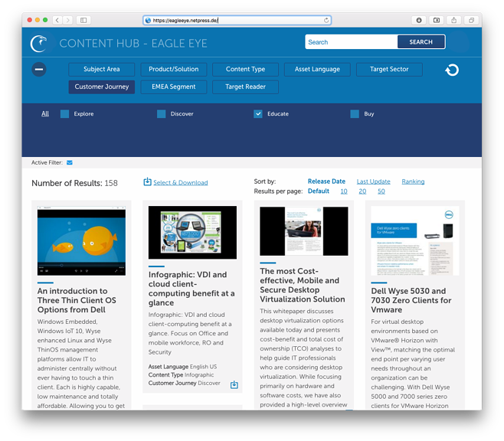Image resolution: width=504 pixels, height=441 pixels.
Task: Select the Content Type filter tab
Action: (x=245, y=70)
